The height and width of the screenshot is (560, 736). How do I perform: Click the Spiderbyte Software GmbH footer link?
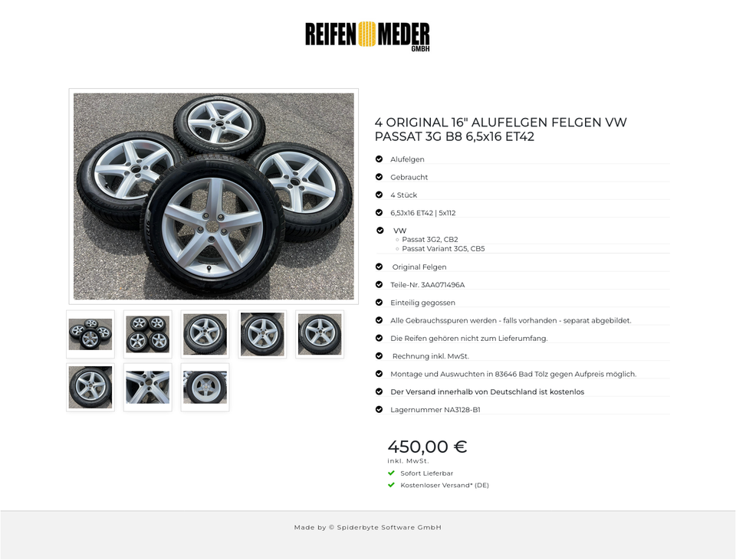(x=389, y=527)
